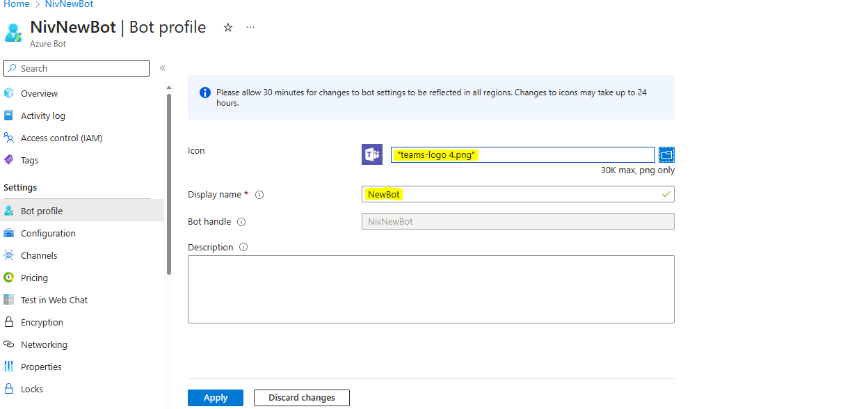Click the sidebar vertical scrollbar
The width and height of the screenshot is (868, 409).
pyautogui.click(x=168, y=184)
